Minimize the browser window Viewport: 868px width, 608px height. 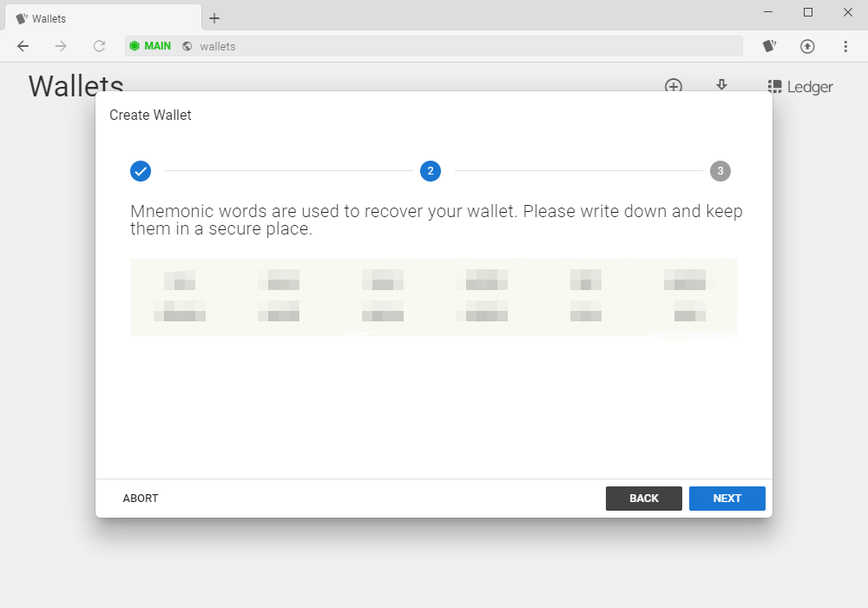click(768, 12)
